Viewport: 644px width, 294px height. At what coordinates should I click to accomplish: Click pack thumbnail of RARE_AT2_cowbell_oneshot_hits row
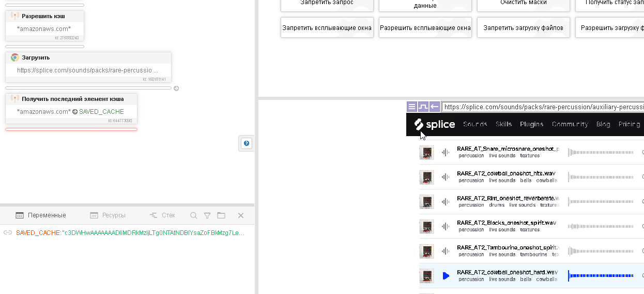pyautogui.click(x=426, y=177)
